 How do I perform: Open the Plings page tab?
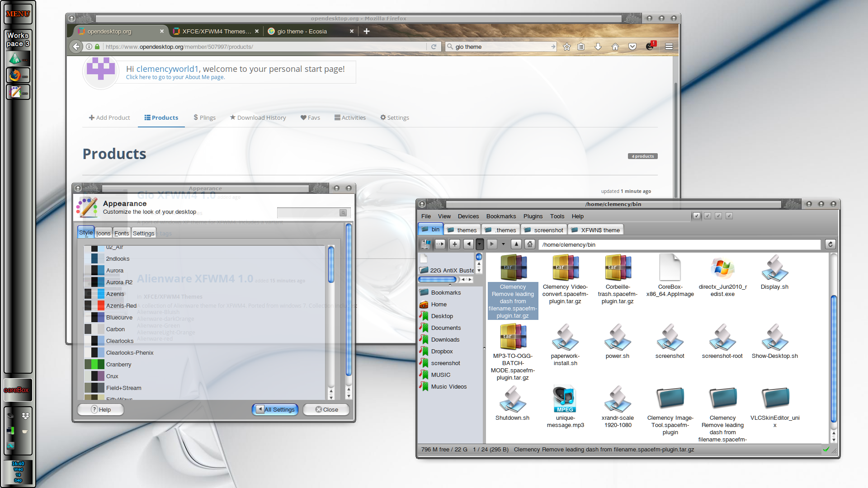[204, 117]
